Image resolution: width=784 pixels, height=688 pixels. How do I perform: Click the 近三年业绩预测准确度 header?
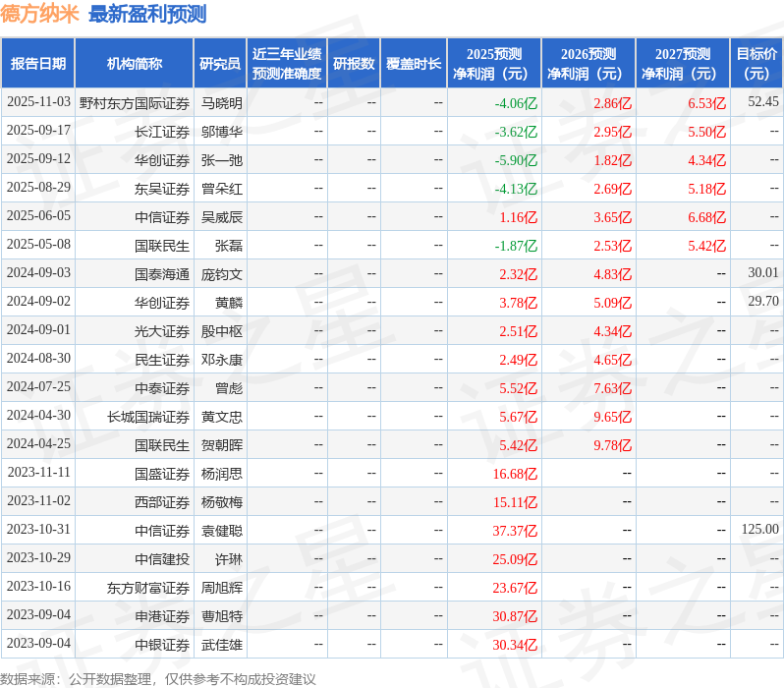(287, 64)
